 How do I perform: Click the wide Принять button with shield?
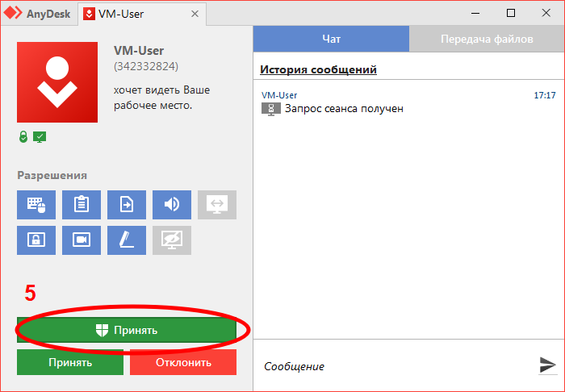point(127,330)
